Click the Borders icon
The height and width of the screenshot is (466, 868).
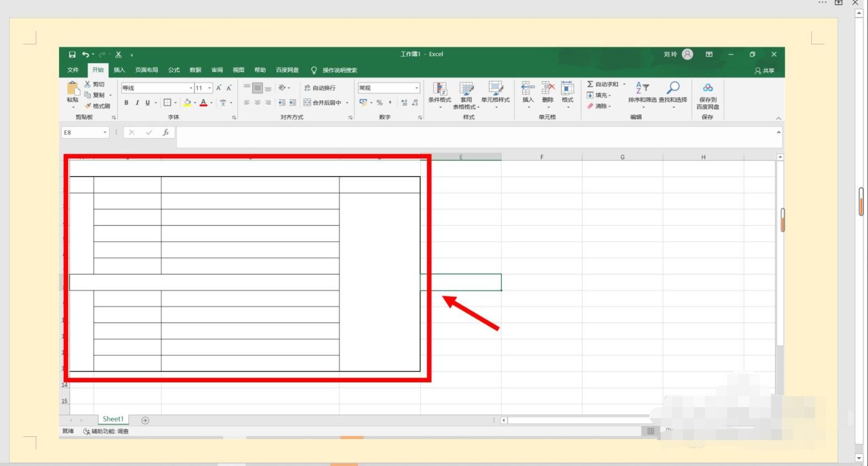click(167, 103)
